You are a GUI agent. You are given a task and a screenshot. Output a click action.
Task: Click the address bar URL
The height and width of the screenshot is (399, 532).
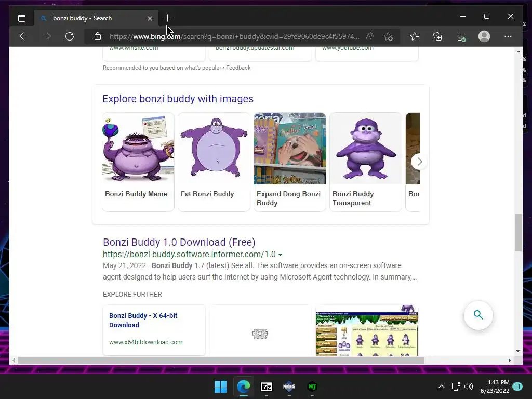coord(234,36)
